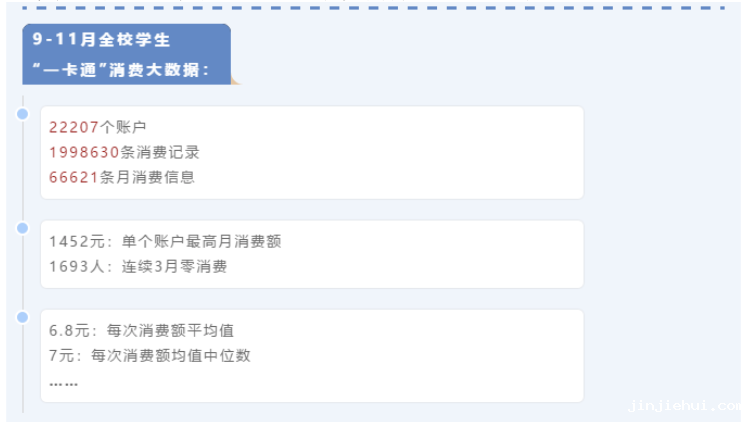Select the "1998630条消费记录" line
This screenshot has width=742, height=422.
coord(124,152)
